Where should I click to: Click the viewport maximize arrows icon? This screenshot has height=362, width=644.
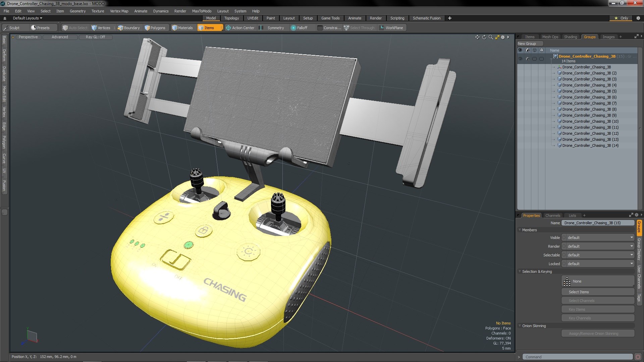(x=497, y=37)
